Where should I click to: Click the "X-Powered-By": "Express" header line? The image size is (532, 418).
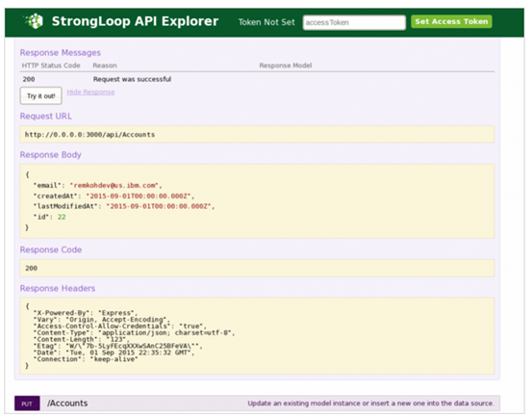(86, 313)
